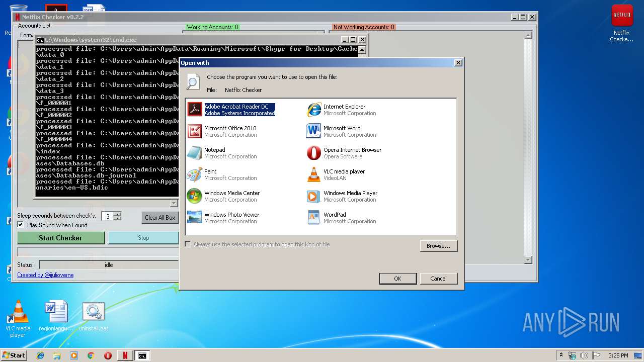644x362 pixels.
Task: Open uninstall.bat desktop file
Action: point(94,317)
